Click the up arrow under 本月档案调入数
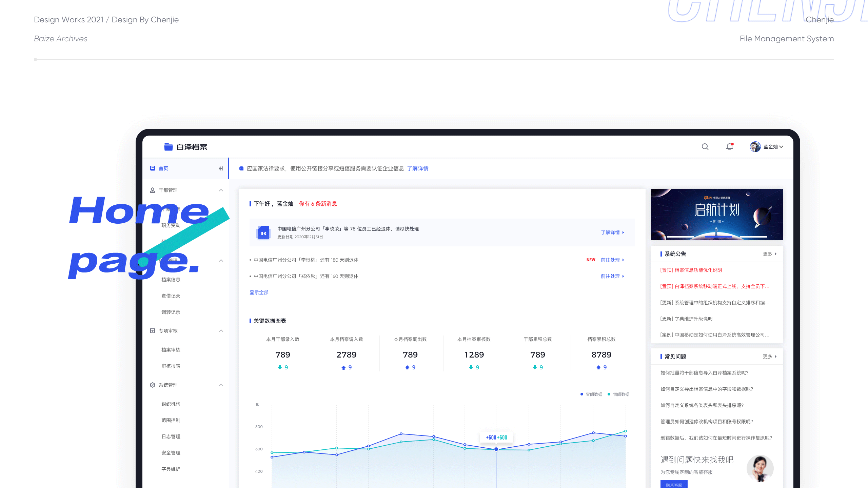Viewport: 868px width, 488px height. (343, 367)
